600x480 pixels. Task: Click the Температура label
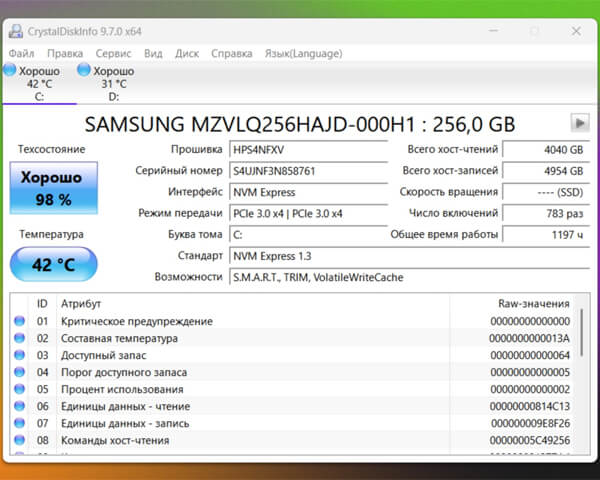tap(51, 234)
